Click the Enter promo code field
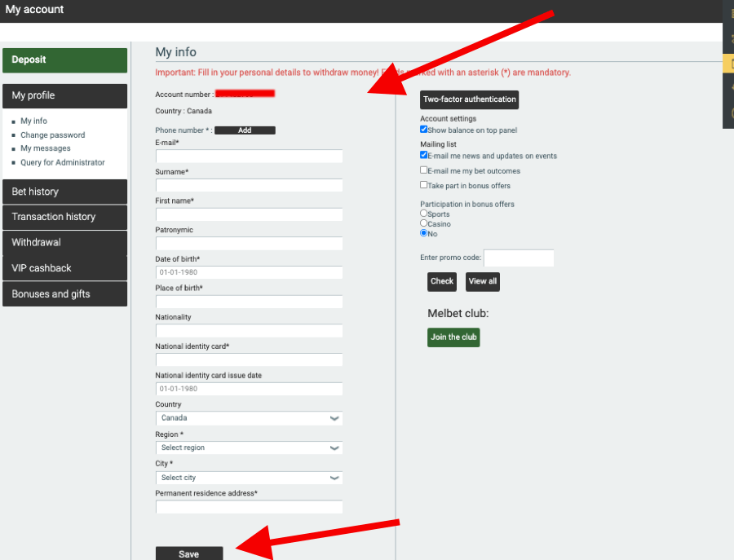This screenshot has width=734, height=560. point(519,258)
